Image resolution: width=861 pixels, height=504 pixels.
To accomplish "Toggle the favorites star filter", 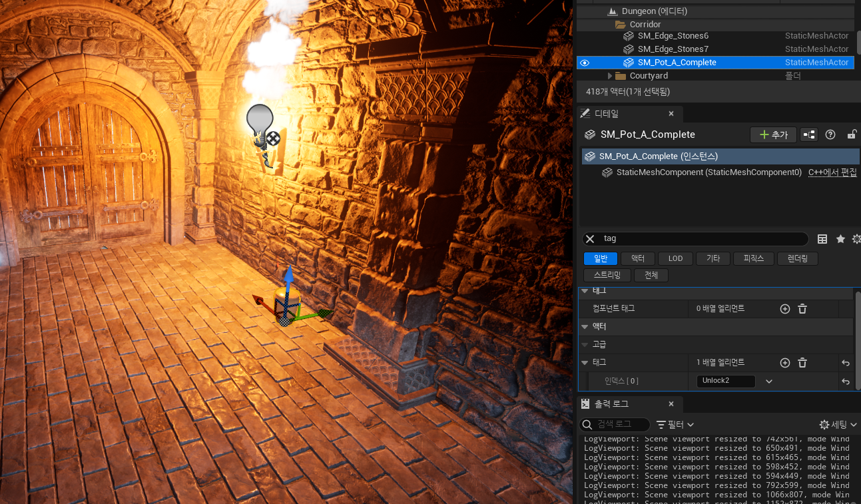I will click(840, 239).
